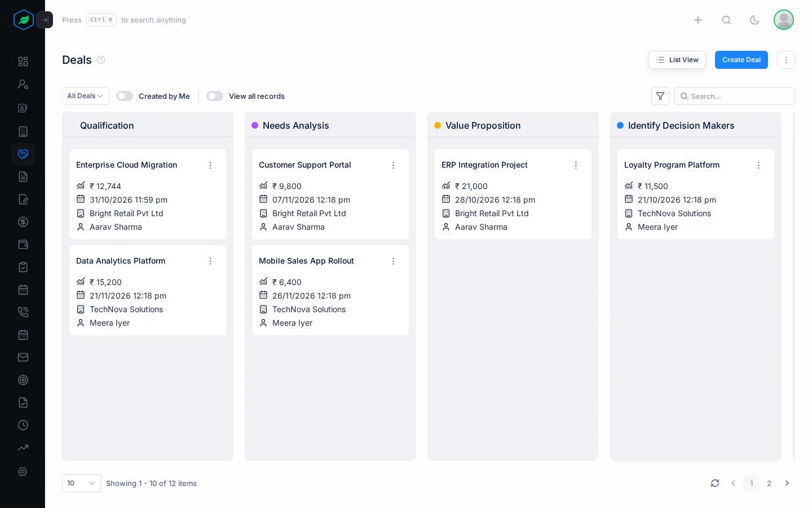The width and height of the screenshot is (812, 508).
Task: Click the magnifier icon in top bar
Action: point(726,20)
